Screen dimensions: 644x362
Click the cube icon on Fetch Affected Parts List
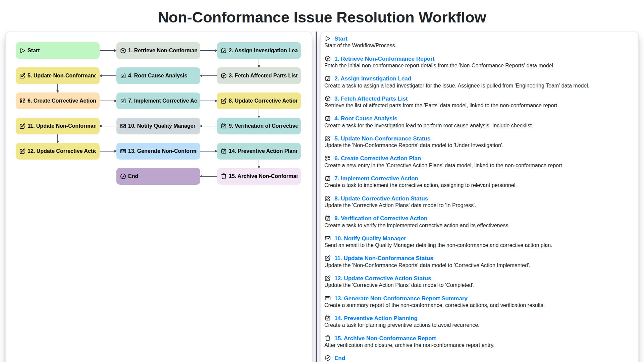click(224, 75)
